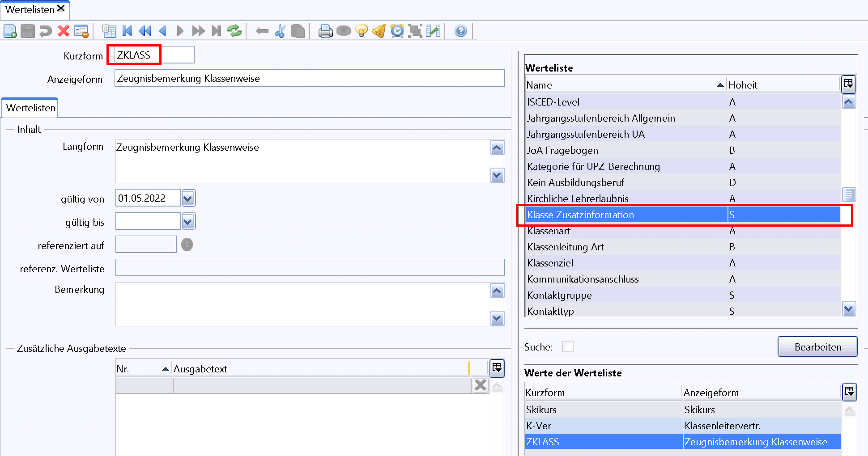Click the Werteliste scrollbar thumb
Viewport: 868px width, 456px height.
click(x=849, y=194)
